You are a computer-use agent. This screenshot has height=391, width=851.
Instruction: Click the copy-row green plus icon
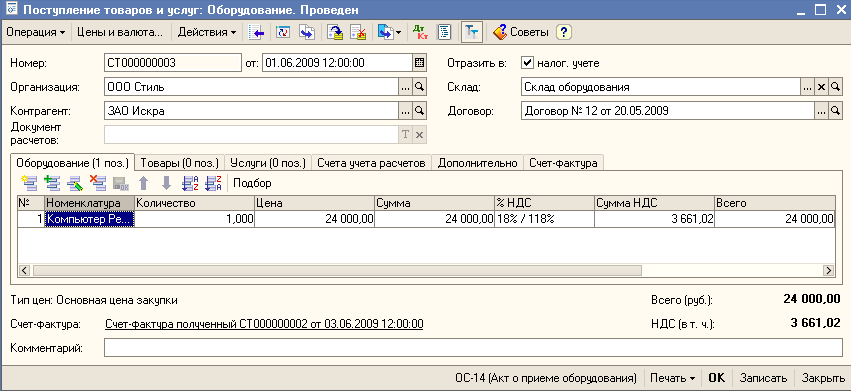point(52,183)
